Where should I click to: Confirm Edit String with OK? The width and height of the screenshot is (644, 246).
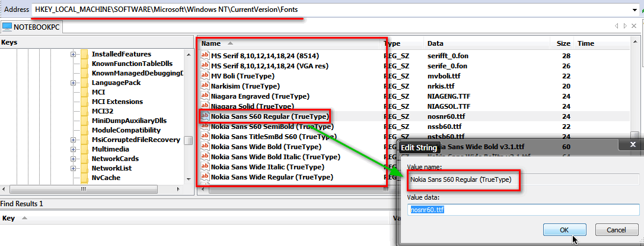click(565, 230)
